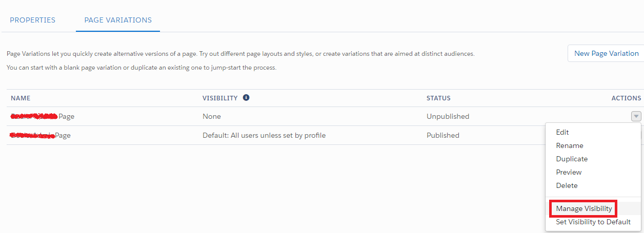Click the default visibility text in second row

264,135
